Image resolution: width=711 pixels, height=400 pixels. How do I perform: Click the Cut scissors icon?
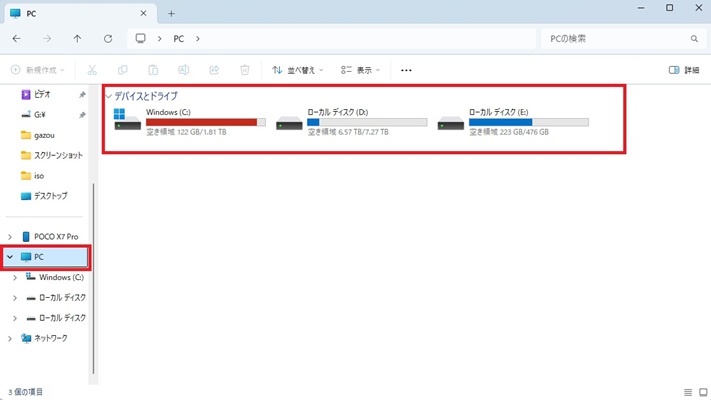tap(92, 70)
